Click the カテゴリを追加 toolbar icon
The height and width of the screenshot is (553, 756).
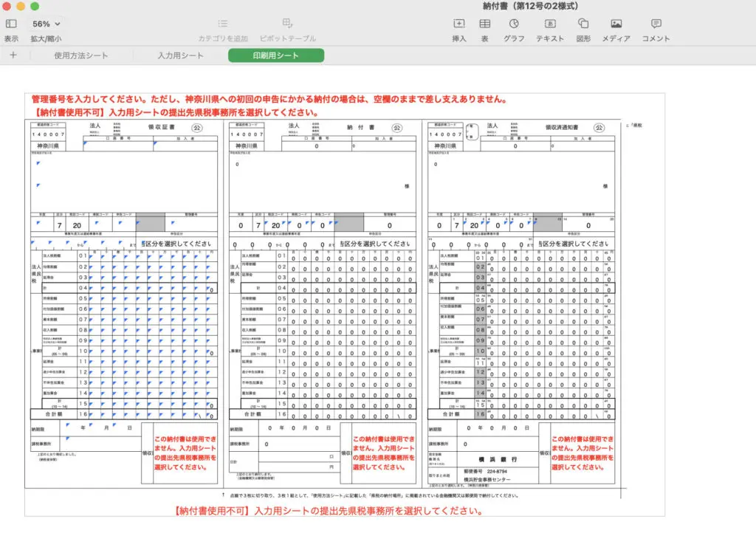point(222,24)
